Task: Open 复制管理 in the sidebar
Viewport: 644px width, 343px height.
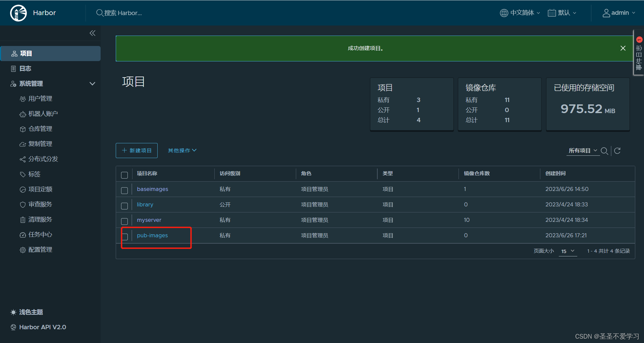Action: (x=40, y=144)
